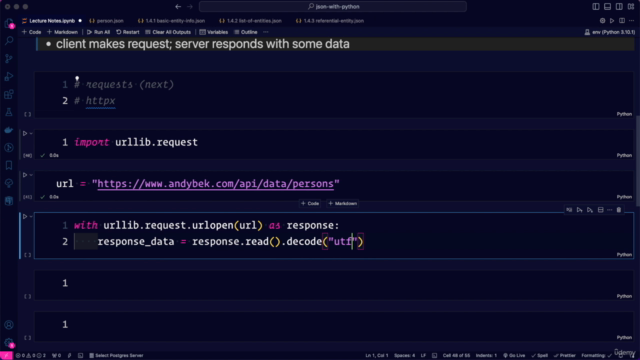Open the Accounts menu icon

pos(9,325)
